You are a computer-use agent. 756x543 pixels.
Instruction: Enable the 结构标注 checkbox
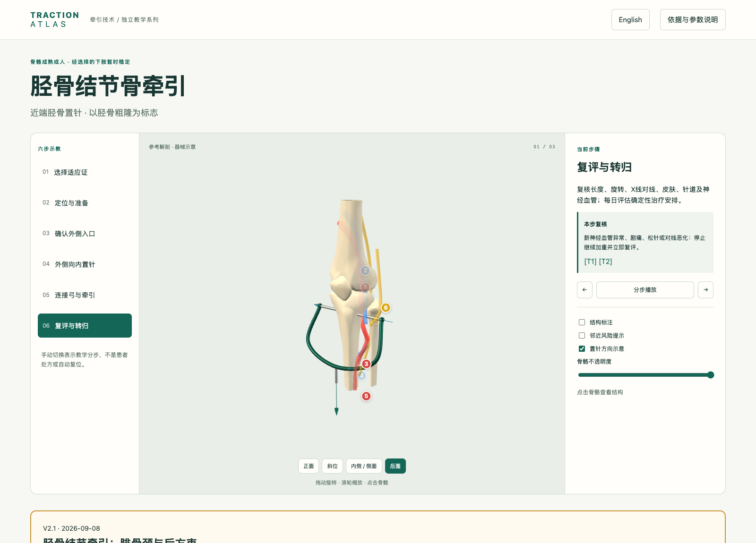(582, 322)
